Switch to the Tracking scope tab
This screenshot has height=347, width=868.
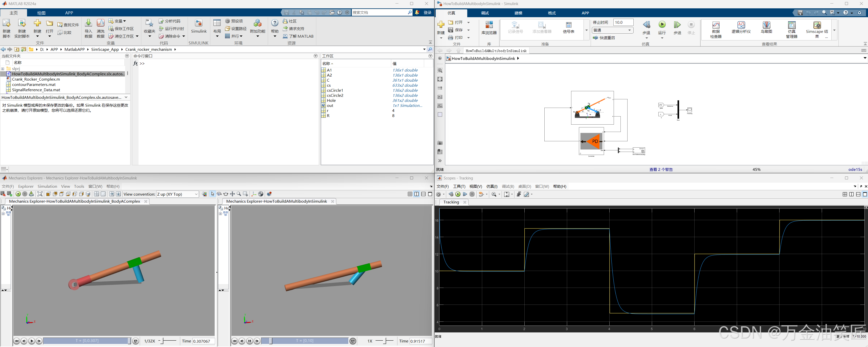tap(451, 202)
